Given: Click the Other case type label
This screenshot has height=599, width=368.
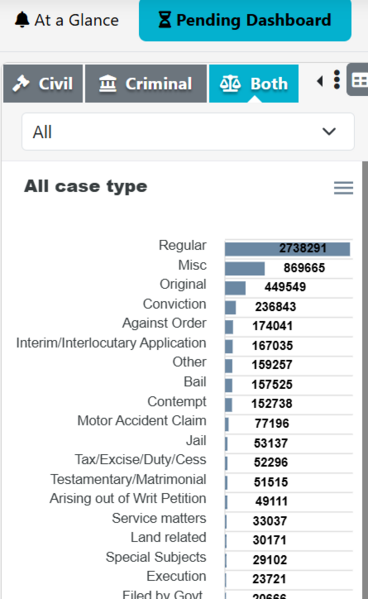Looking at the screenshot, I should pos(189,362).
